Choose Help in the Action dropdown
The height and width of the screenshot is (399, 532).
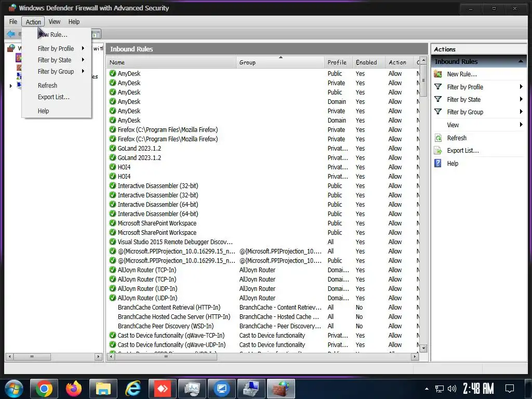[x=44, y=111]
